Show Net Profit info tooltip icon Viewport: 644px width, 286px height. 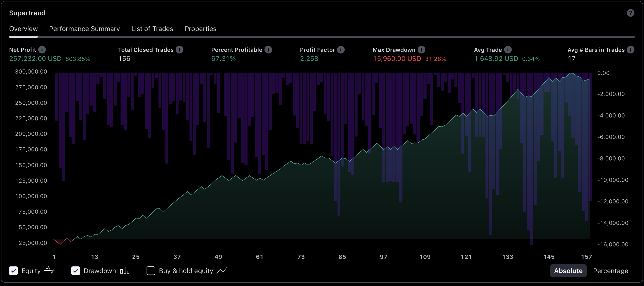point(42,50)
